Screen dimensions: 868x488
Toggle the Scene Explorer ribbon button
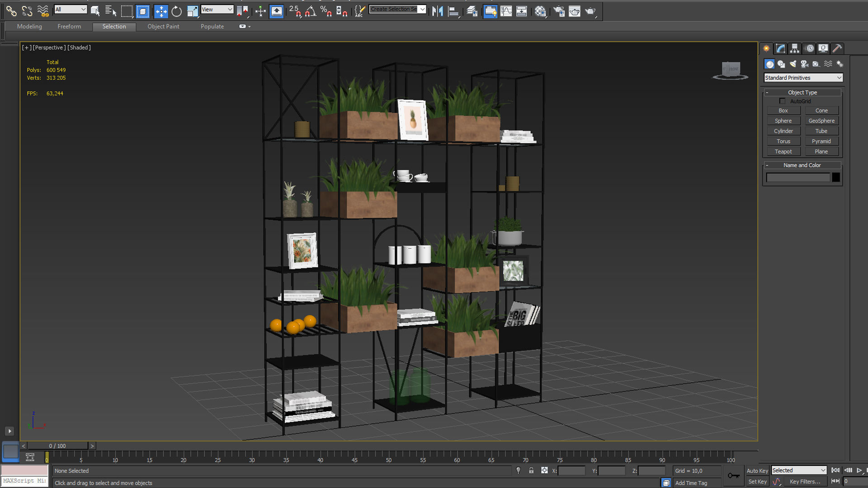point(491,11)
